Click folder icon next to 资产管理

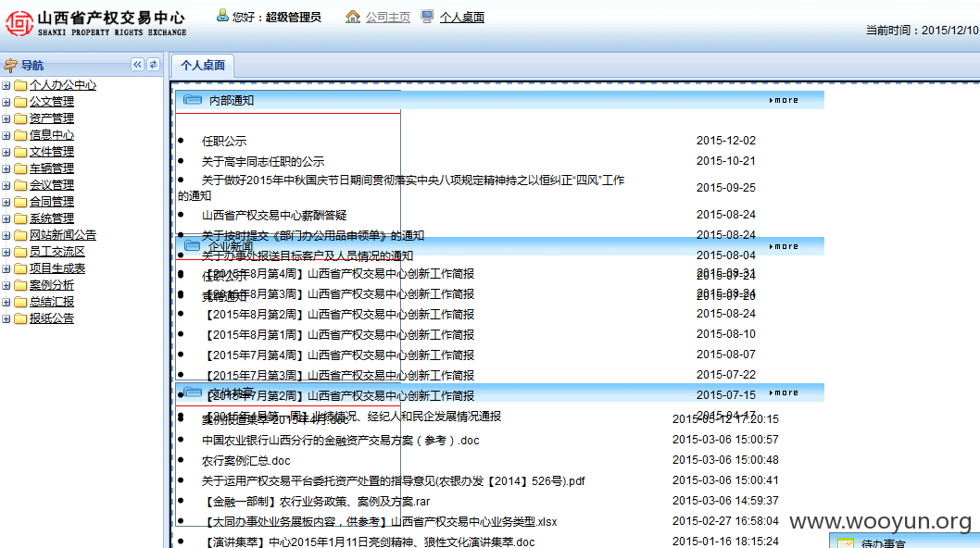pyautogui.click(x=20, y=118)
